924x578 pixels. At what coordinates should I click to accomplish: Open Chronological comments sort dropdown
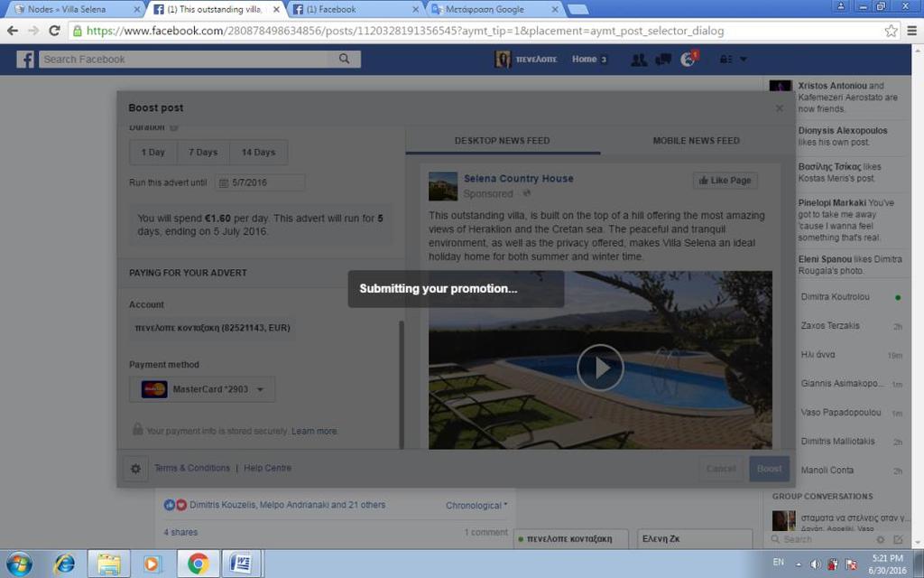click(476, 506)
